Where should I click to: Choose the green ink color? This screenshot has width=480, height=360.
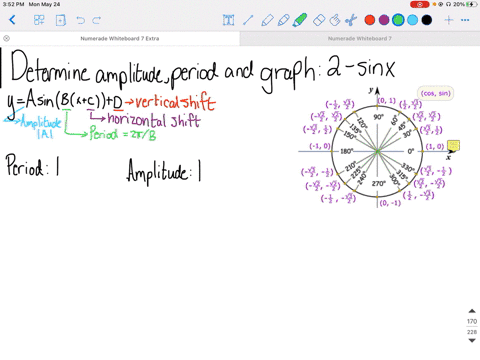(x=398, y=20)
